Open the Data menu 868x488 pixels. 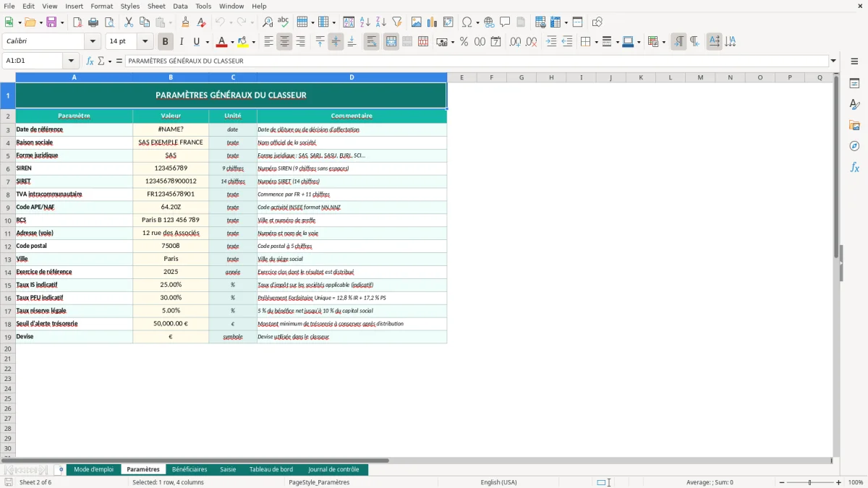(x=180, y=6)
